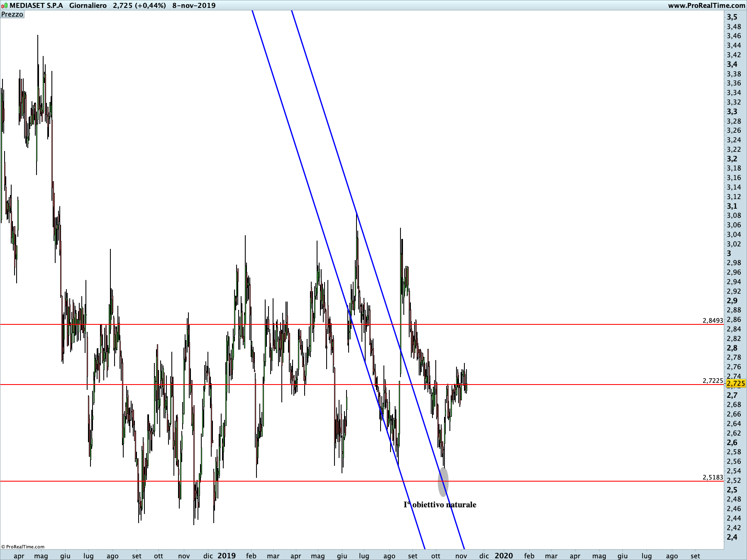
Task: Click the 2,8 price on the scale
Action: click(732, 348)
